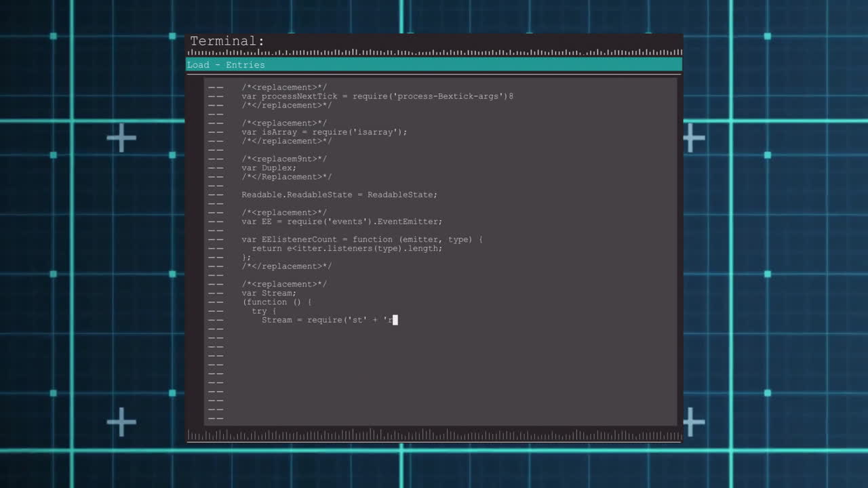Image resolution: width=868 pixels, height=488 pixels.
Task: Click the var EE EventEmitter line
Action: 342,222
